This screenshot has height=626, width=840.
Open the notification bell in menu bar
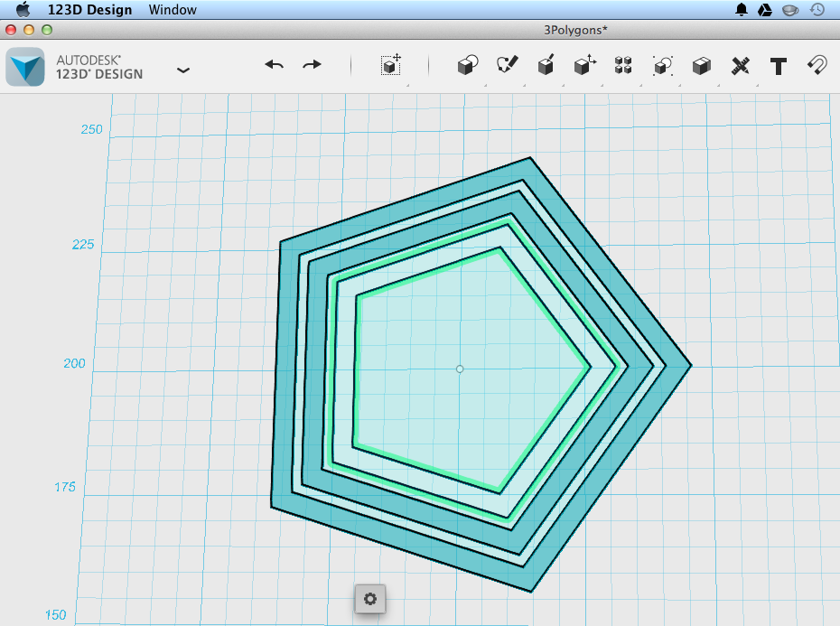[x=742, y=10]
